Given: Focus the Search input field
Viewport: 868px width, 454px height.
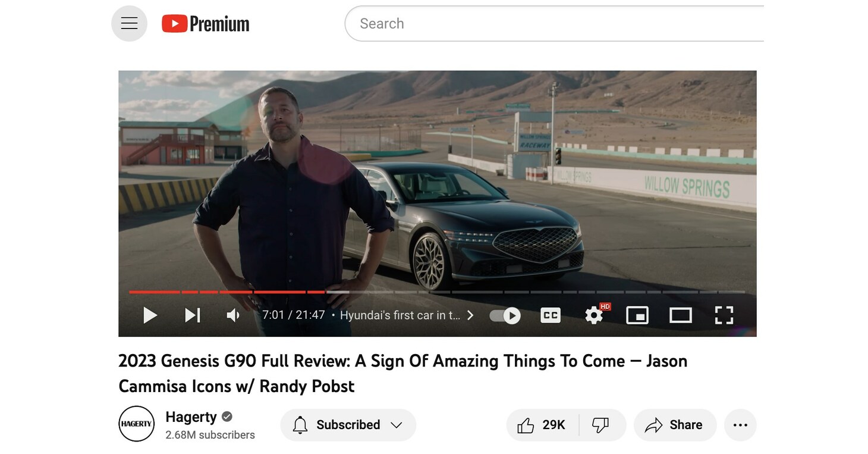Looking at the screenshot, I should (x=554, y=24).
